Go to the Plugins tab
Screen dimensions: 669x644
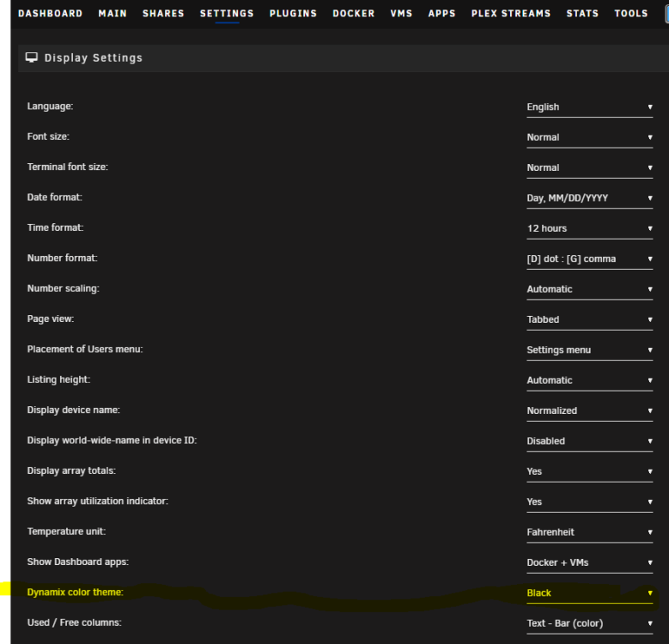click(x=293, y=14)
